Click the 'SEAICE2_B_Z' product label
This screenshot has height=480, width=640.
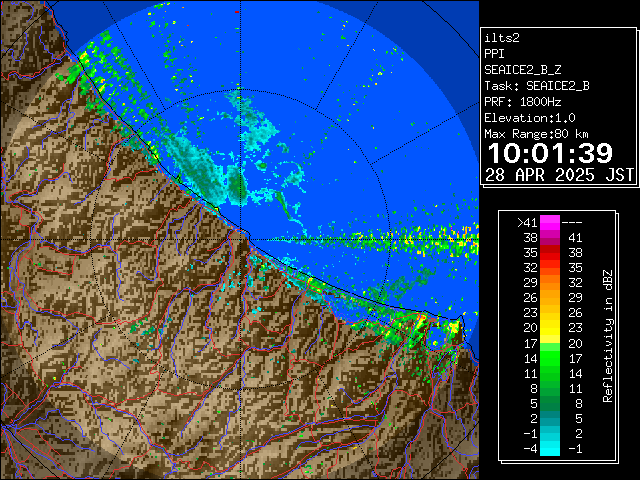click(523, 70)
